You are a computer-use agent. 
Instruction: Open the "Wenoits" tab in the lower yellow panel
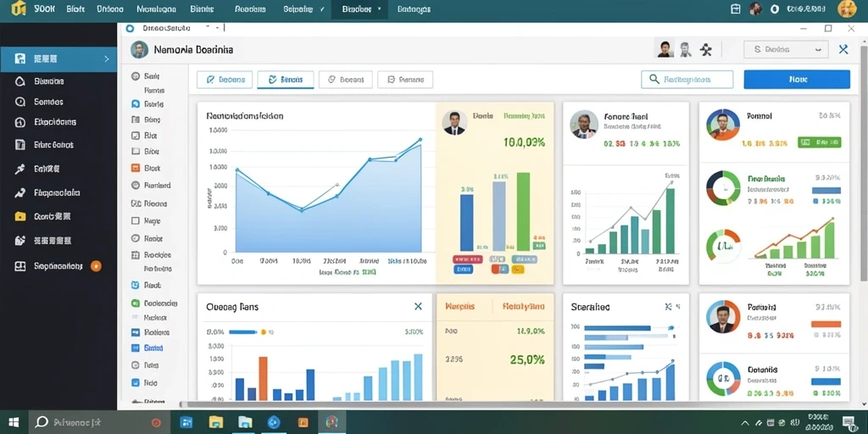click(x=460, y=307)
